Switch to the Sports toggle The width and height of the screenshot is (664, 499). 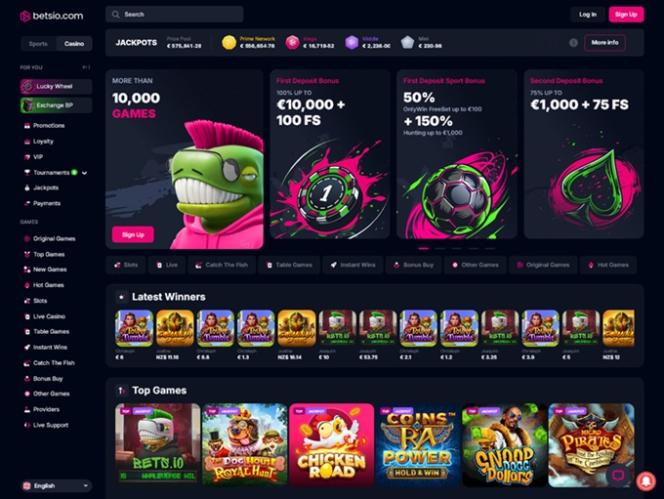[x=38, y=44]
